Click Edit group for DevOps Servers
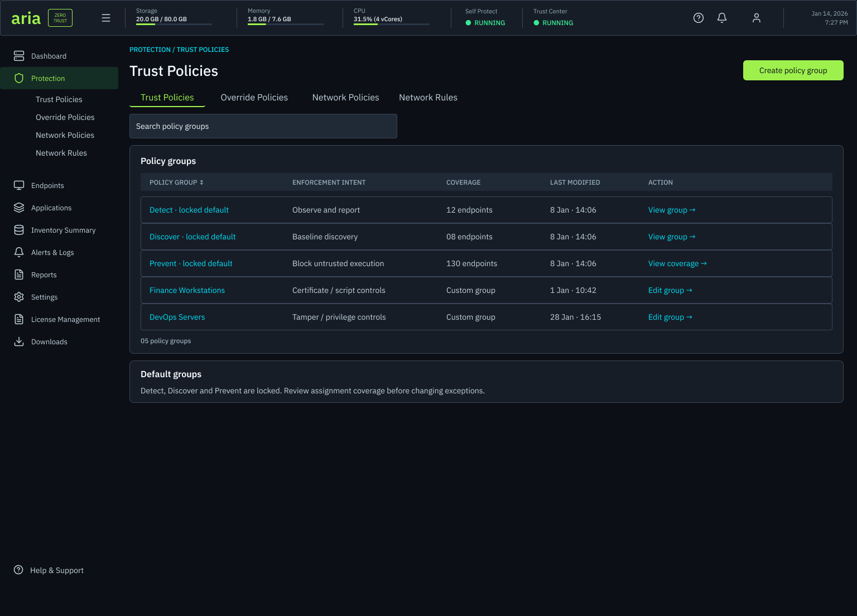This screenshot has height=616, width=857. tap(670, 317)
